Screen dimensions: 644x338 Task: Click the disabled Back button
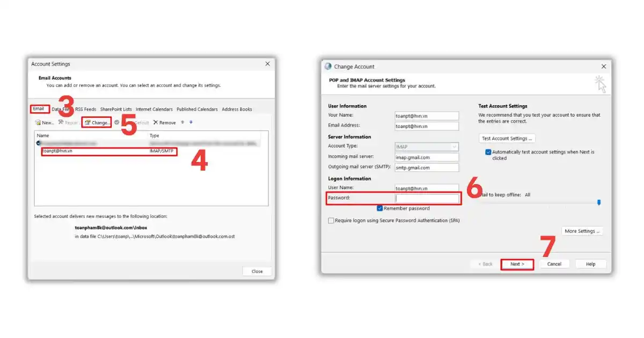point(485,264)
